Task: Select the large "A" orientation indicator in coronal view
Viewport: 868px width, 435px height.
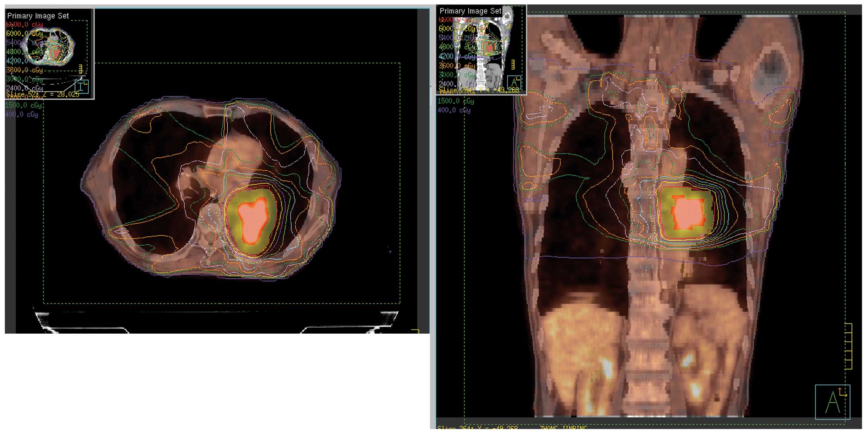Action: click(x=832, y=402)
